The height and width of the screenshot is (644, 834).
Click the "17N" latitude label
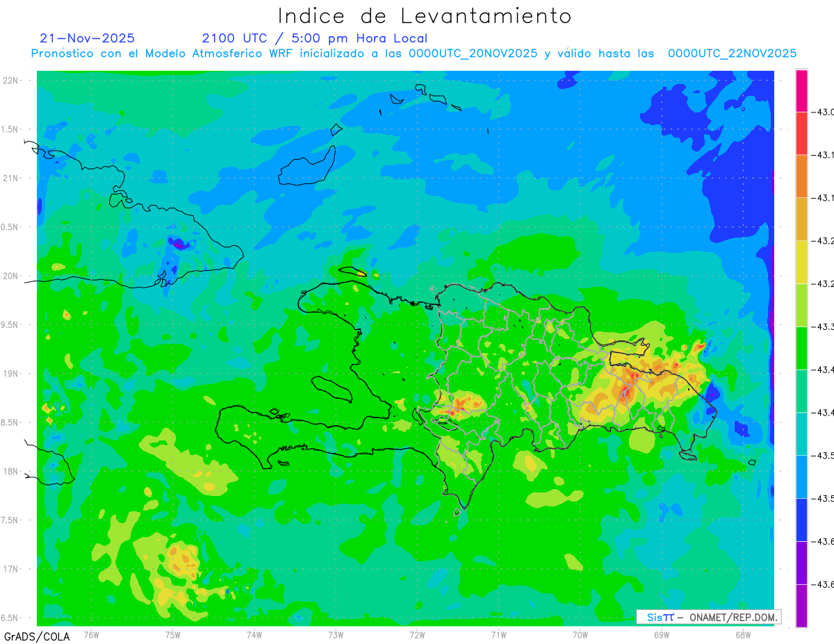coord(12,569)
